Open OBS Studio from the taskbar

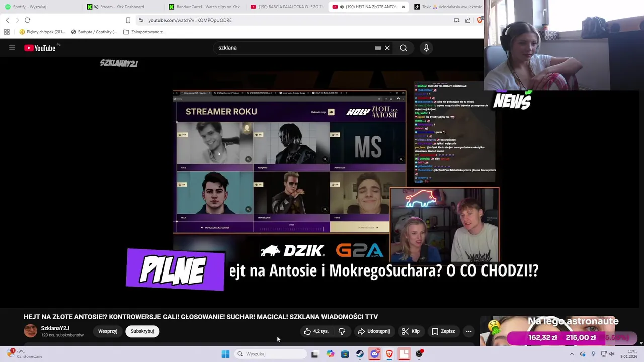(x=419, y=354)
